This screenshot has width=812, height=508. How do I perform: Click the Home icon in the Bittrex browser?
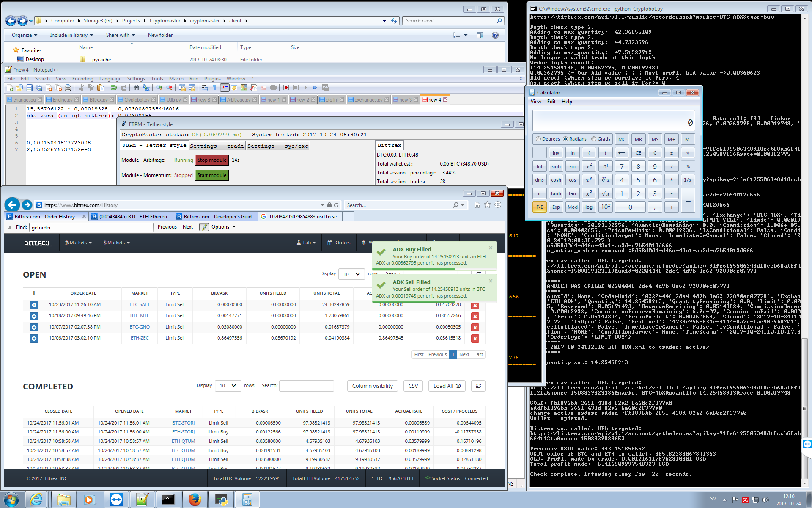(x=477, y=205)
